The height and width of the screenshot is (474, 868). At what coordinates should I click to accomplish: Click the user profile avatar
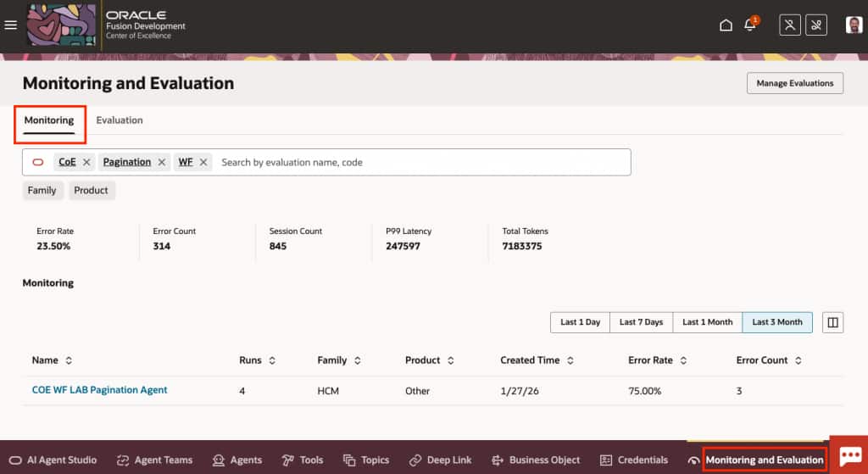(854, 25)
